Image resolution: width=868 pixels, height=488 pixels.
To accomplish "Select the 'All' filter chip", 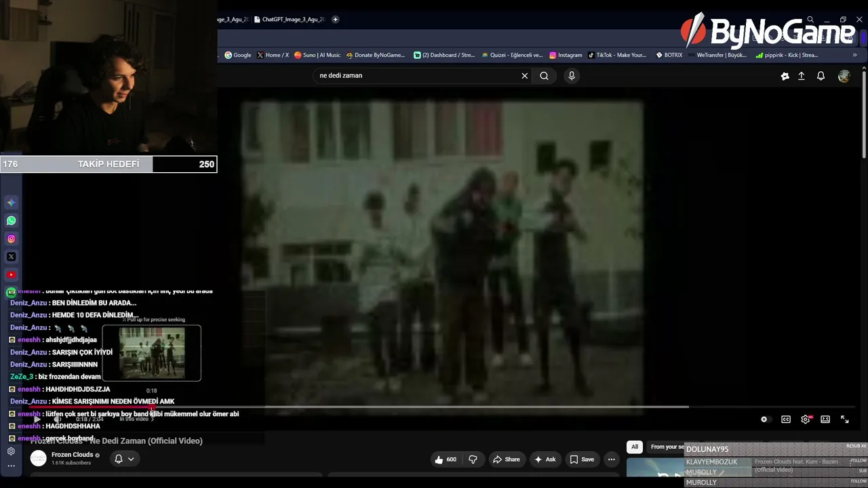I will coord(635,447).
